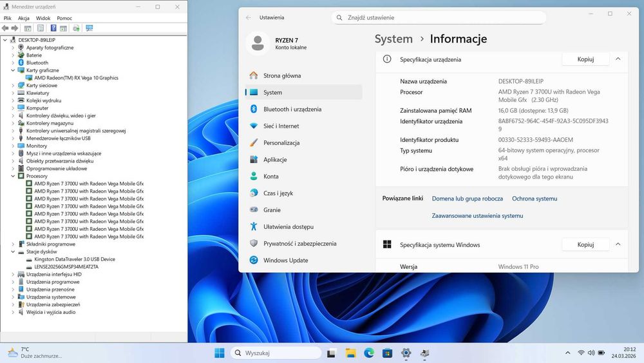Click the Scan for hardware changes monitor icon
This screenshot has width=644, height=363.
click(89, 28)
